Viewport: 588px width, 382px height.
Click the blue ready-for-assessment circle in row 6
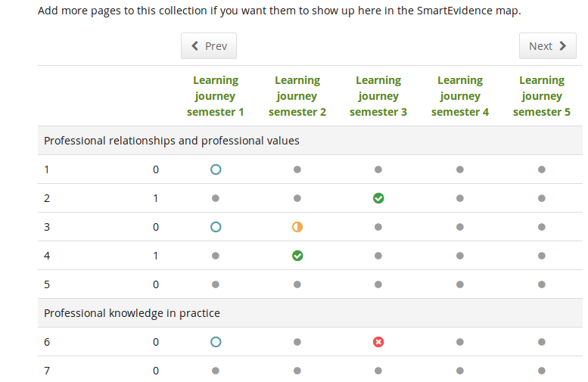pyautogui.click(x=216, y=342)
